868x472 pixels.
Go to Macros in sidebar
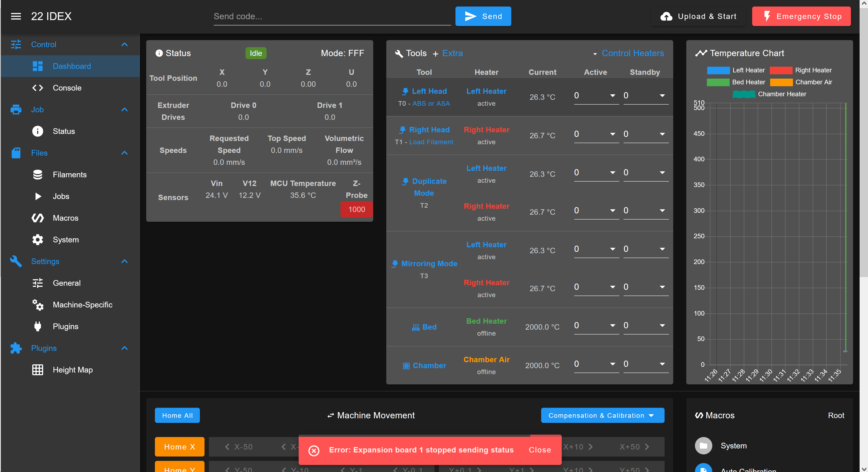pos(70,218)
